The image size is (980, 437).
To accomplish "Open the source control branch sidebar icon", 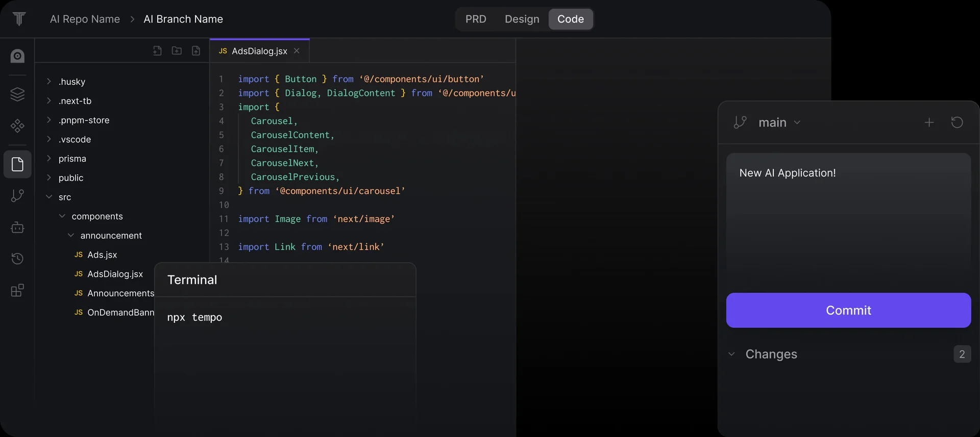I will click(x=17, y=196).
